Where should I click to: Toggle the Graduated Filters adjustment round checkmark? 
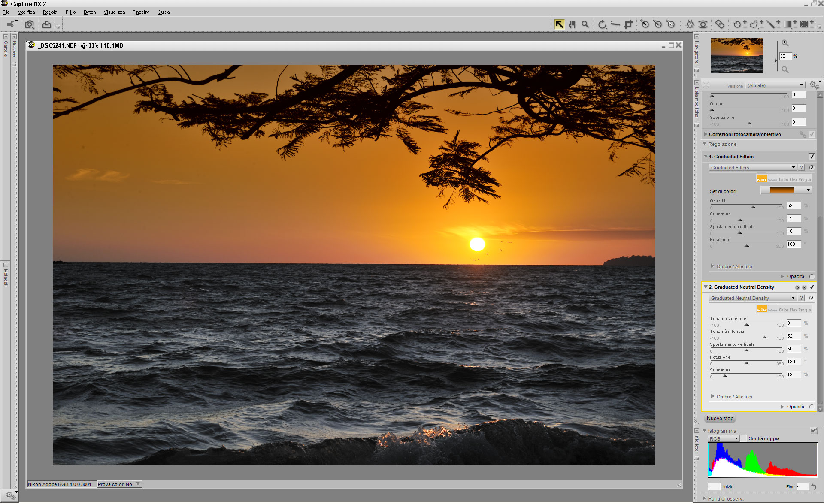click(x=812, y=168)
